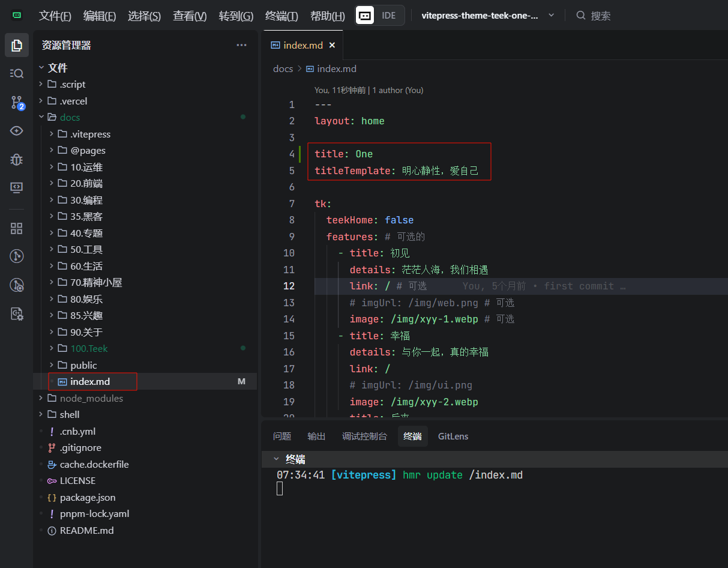The image size is (728, 568).
Task: Select the index.md editor tab
Action: (302, 45)
